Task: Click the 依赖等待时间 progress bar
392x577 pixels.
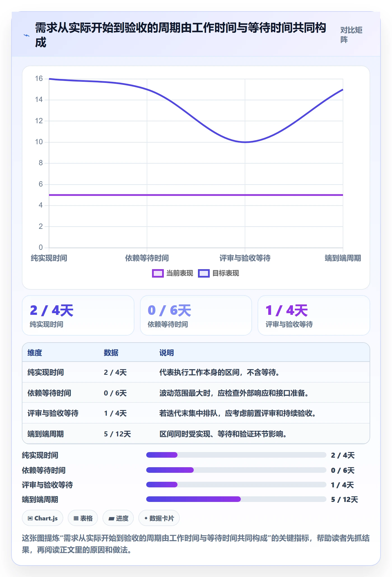Action: point(236,470)
